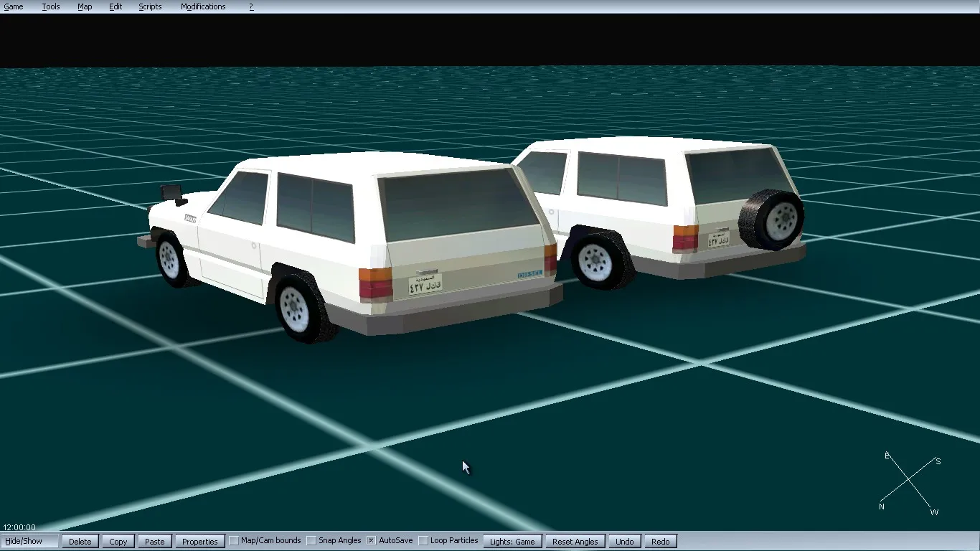Click the 12:00:00 time display
980x551 pixels.
[19, 527]
